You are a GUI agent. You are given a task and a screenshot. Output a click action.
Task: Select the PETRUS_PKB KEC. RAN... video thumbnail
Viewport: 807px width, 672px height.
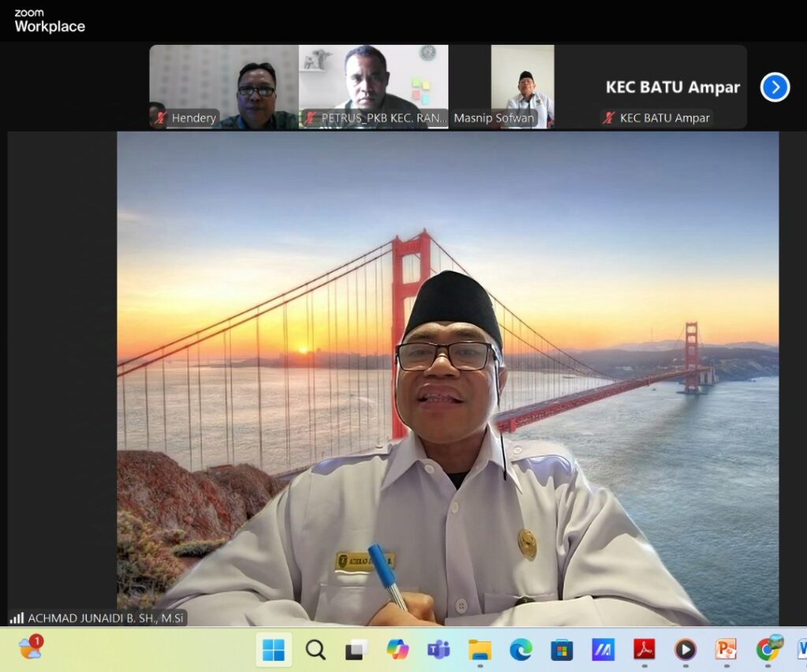pyautogui.click(x=373, y=87)
